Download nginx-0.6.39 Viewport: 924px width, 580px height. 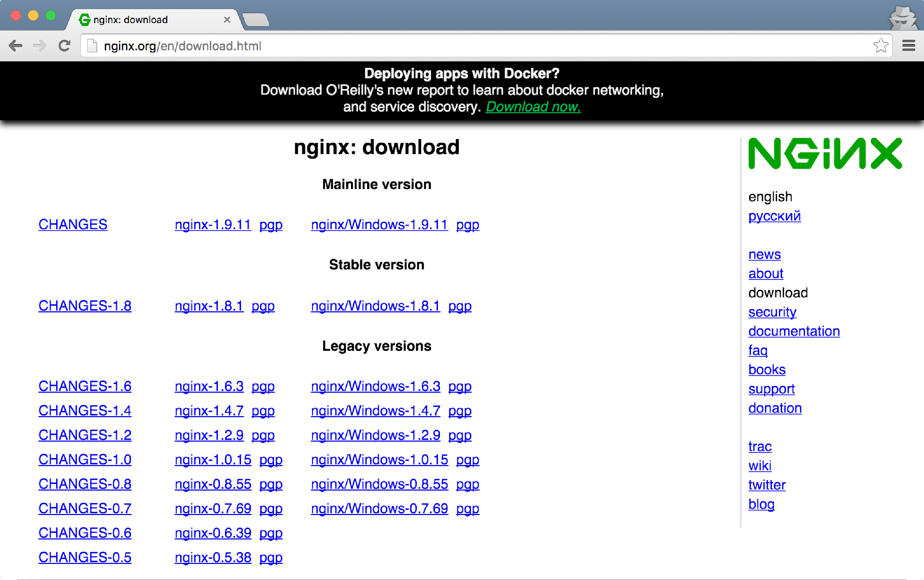tap(213, 533)
